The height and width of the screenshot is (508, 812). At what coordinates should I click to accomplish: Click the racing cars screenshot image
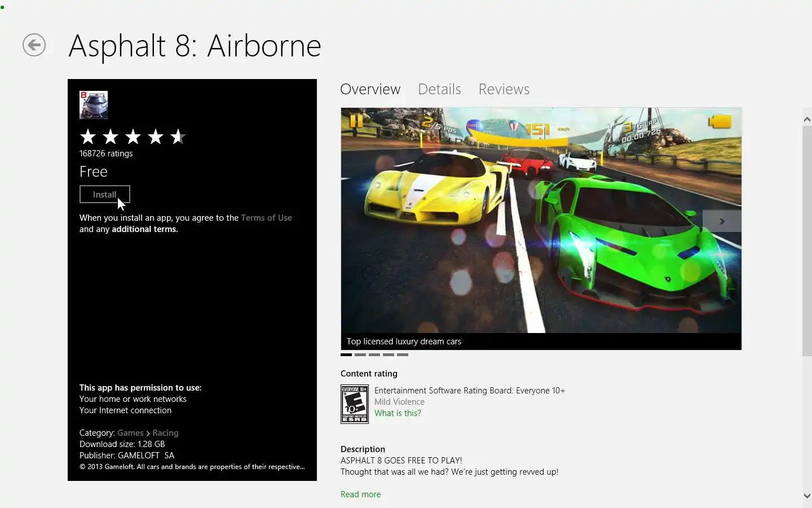click(x=541, y=220)
